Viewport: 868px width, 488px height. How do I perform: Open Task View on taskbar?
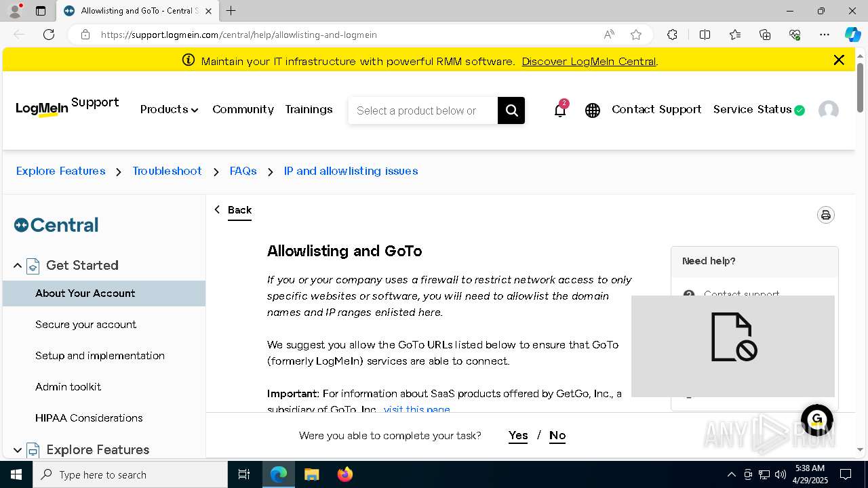tap(244, 474)
